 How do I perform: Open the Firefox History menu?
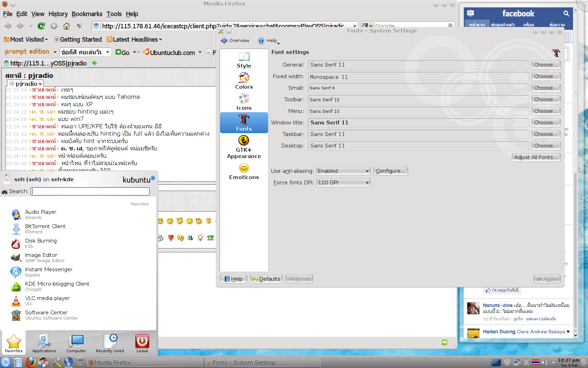point(58,14)
